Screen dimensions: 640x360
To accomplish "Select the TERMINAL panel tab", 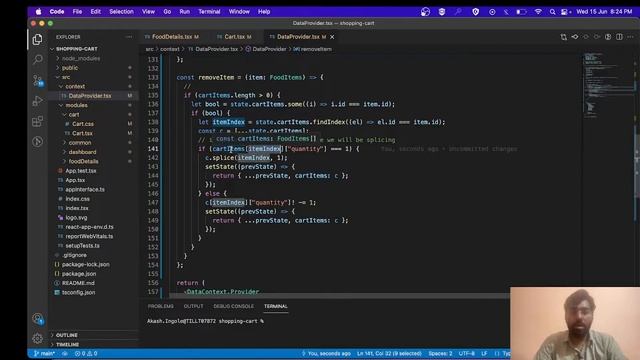I will tap(276, 306).
